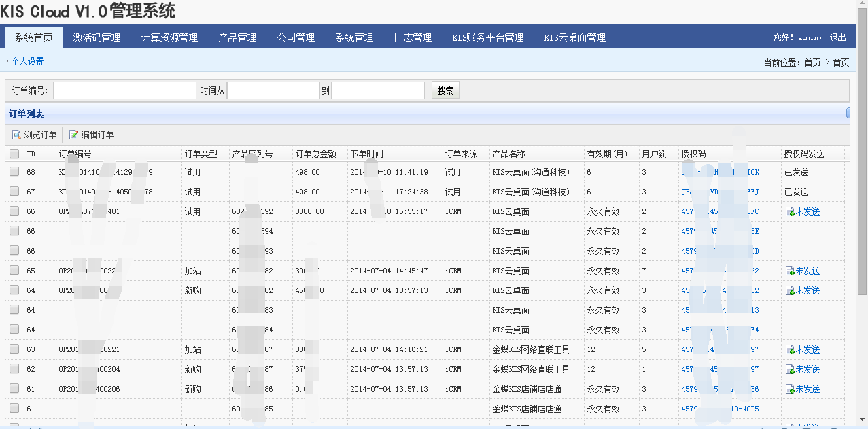Click 未发送 icon in ID 63 row
Viewport: 868px width, 429px height.
coord(790,349)
